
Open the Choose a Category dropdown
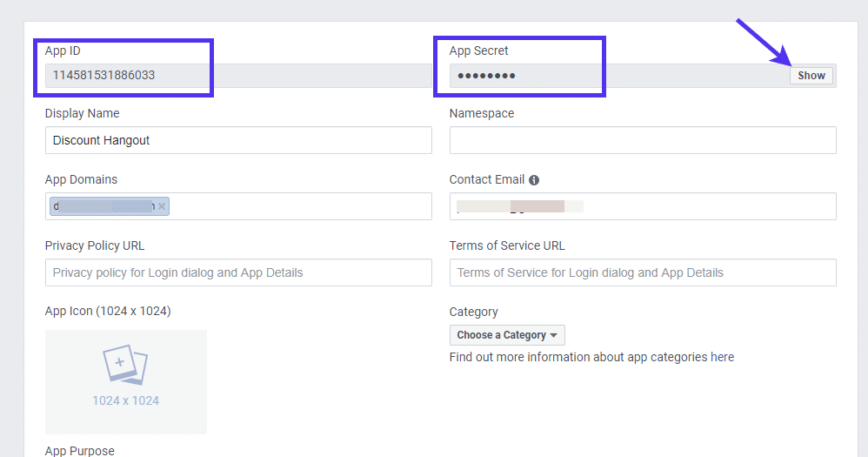tap(507, 335)
